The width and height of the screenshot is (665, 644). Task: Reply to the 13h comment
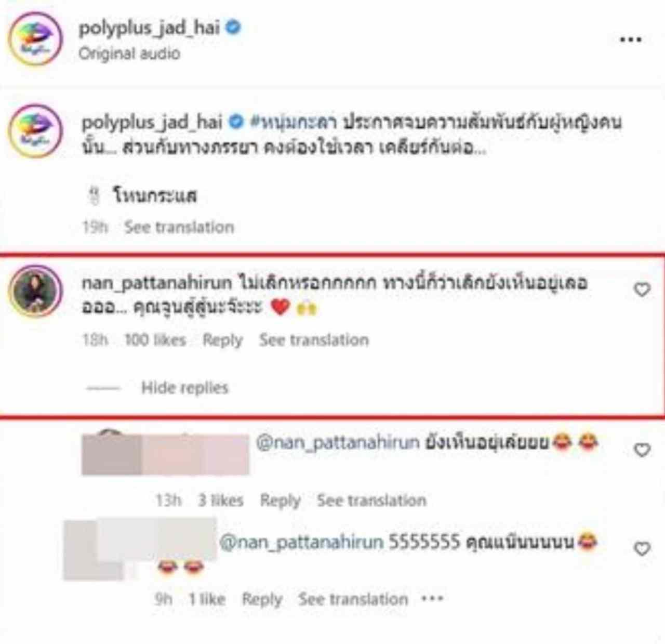click(280, 501)
